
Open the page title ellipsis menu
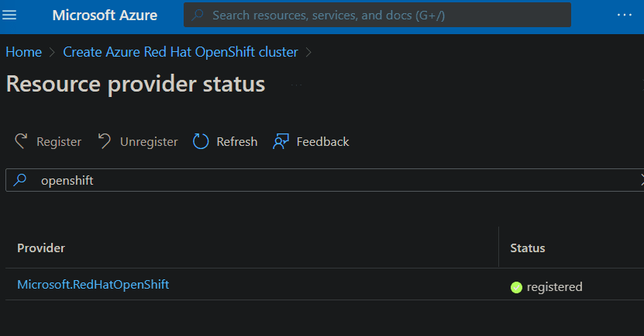point(296,85)
